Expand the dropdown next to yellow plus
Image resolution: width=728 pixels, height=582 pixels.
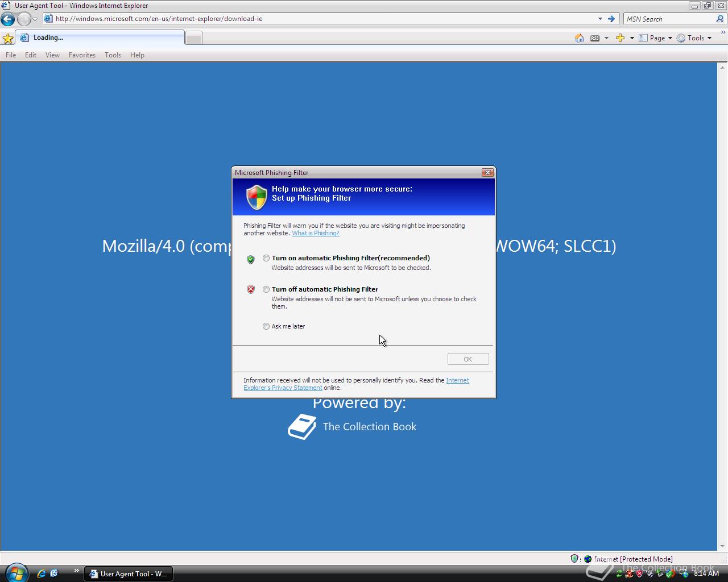pos(632,38)
